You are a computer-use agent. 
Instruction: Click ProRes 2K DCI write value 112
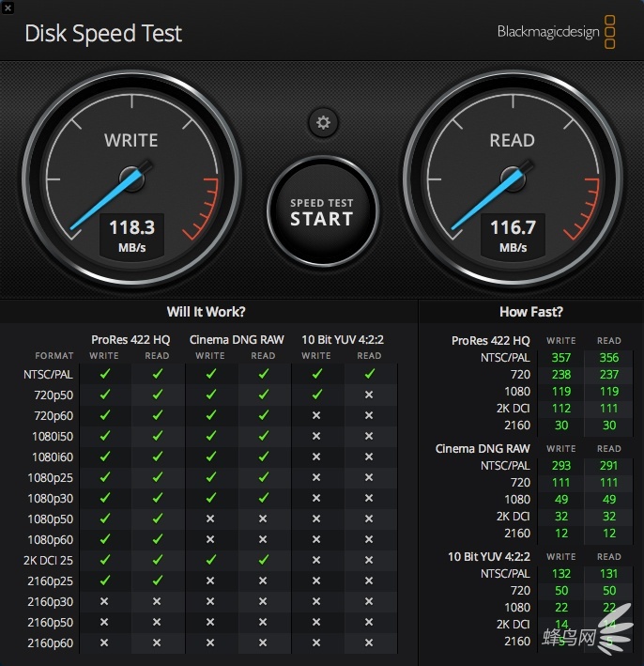pos(561,409)
